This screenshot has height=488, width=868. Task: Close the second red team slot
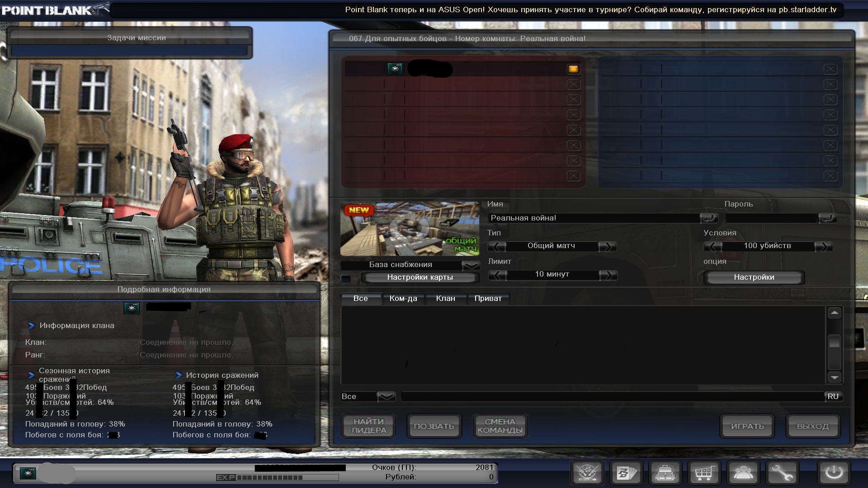(x=573, y=84)
